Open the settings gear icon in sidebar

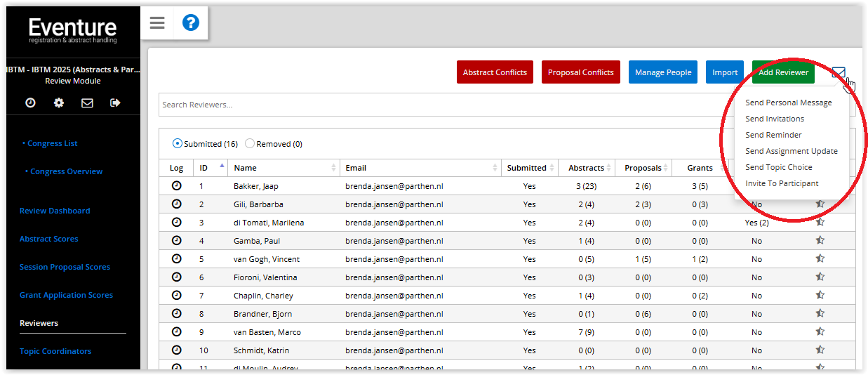[x=59, y=103]
